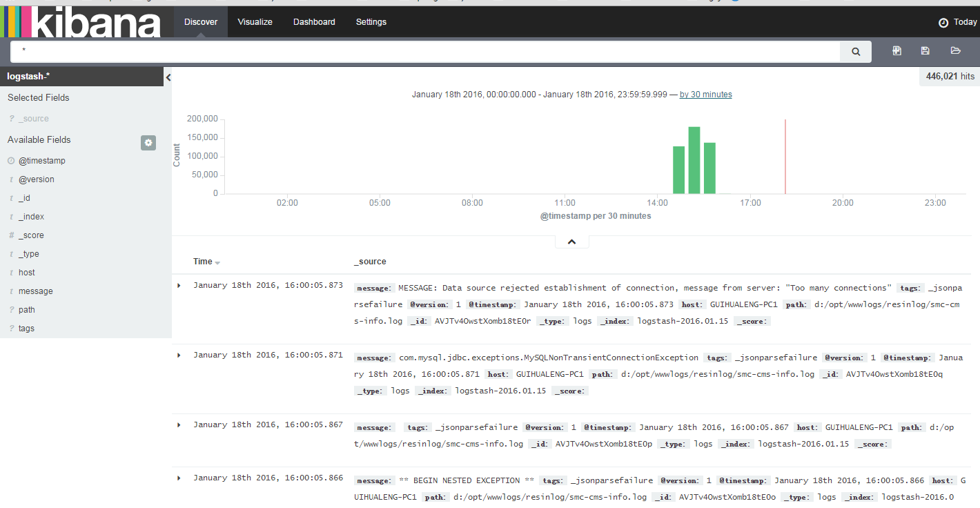Click the _source selected field
The image size is (980, 508).
tap(34, 119)
